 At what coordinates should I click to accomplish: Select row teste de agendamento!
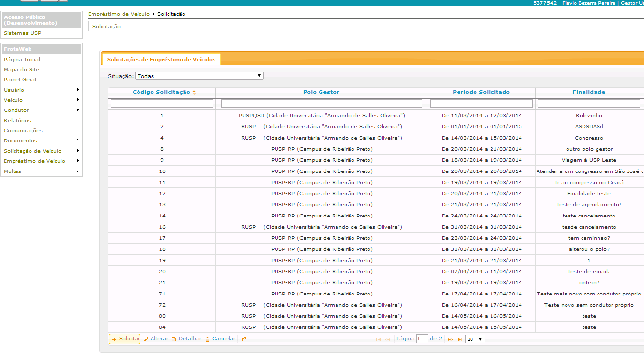(x=375, y=205)
